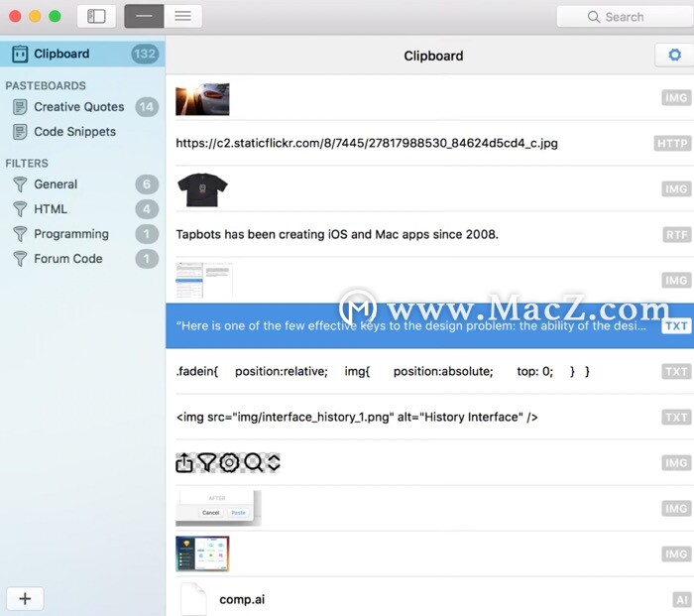Image resolution: width=694 pixels, height=616 pixels.
Task: Click the comp.ai document file icon
Action: tap(194, 599)
